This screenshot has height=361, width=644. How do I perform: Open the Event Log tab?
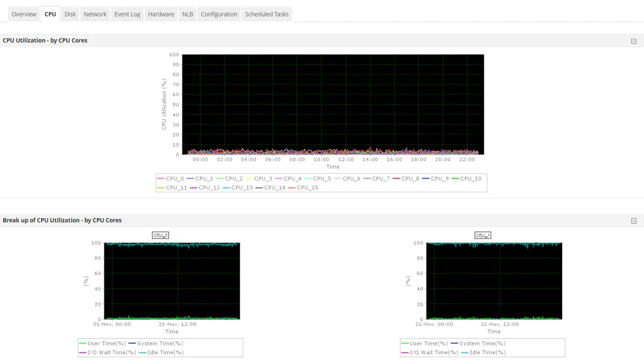[127, 14]
